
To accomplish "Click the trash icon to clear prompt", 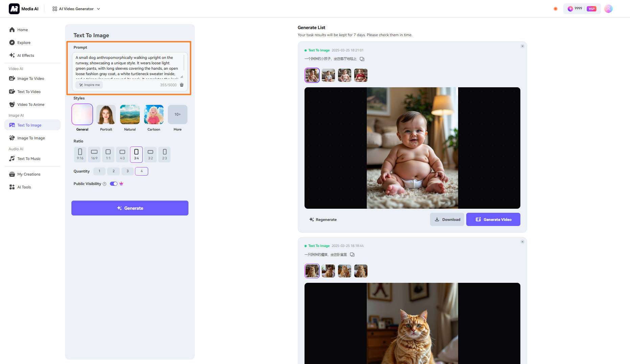I will (182, 85).
